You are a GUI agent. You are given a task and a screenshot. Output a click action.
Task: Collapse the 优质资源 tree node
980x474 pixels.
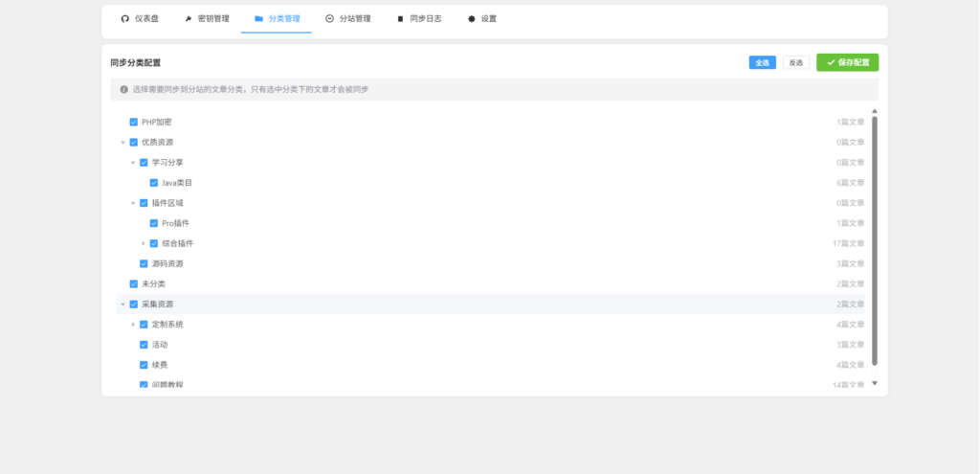point(122,143)
